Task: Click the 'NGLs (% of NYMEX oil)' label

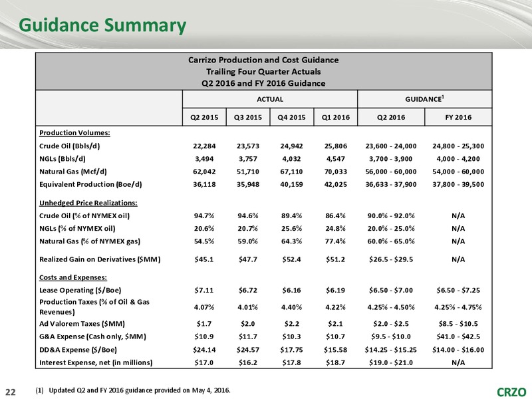Action: tap(77, 229)
